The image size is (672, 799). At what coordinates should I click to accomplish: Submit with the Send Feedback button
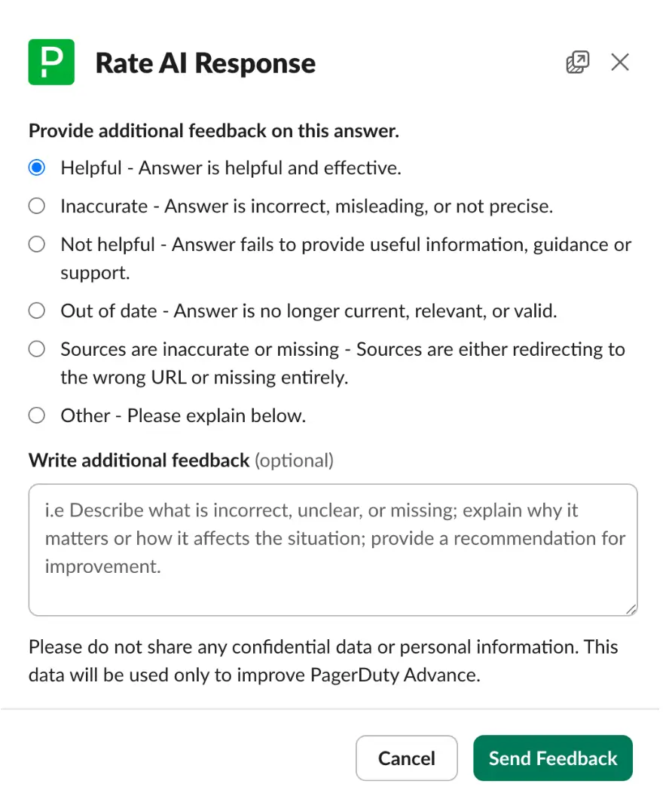coord(553,758)
